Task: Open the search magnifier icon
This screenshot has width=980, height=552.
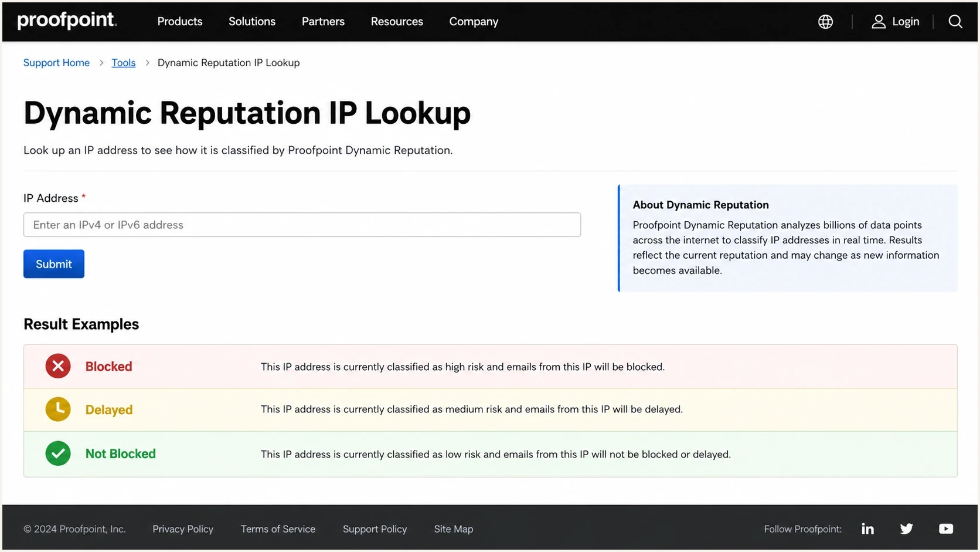Action: point(955,22)
